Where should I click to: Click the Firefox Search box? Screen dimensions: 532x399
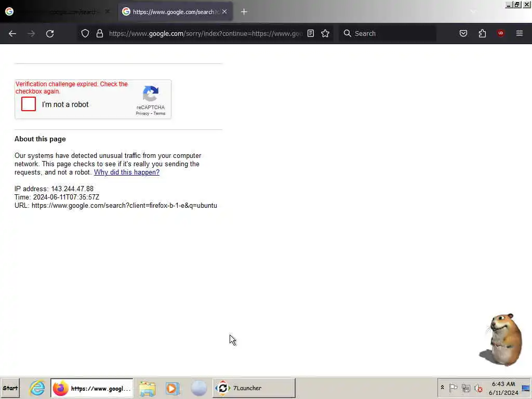tap(388, 33)
